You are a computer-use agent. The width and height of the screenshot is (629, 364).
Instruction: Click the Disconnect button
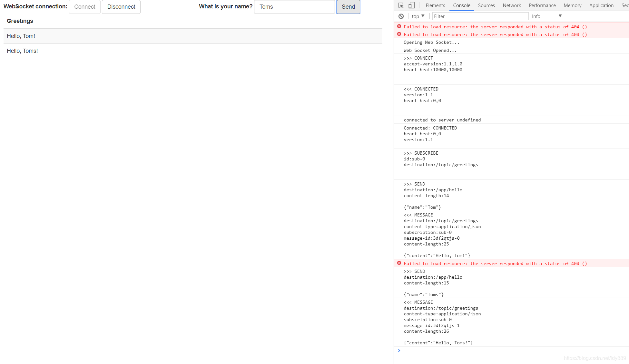(x=121, y=7)
